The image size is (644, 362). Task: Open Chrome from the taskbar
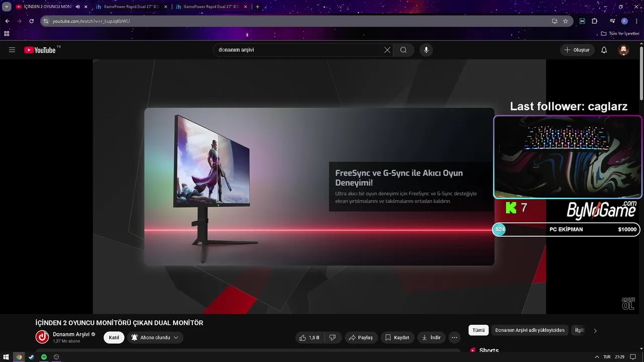(19, 357)
